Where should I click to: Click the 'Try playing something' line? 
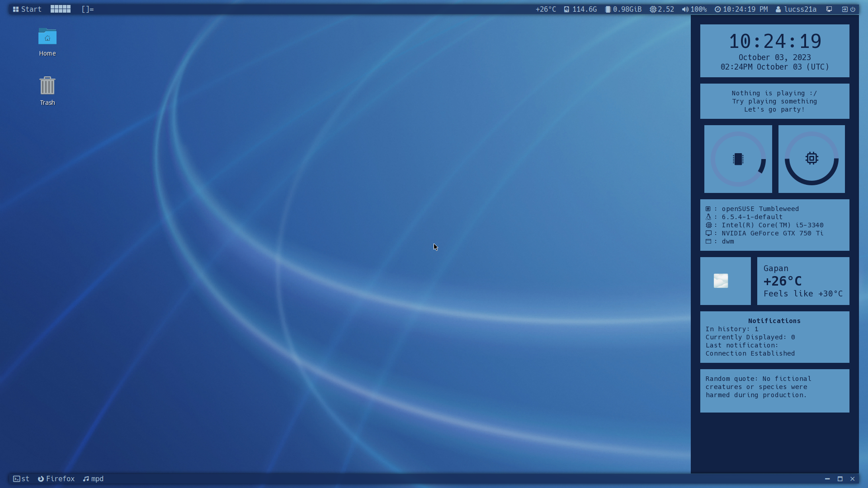click(x=774, y=101)
